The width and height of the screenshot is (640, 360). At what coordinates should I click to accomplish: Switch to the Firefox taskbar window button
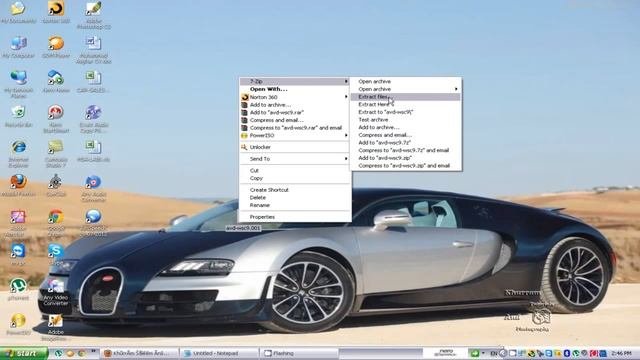point(140,353)
